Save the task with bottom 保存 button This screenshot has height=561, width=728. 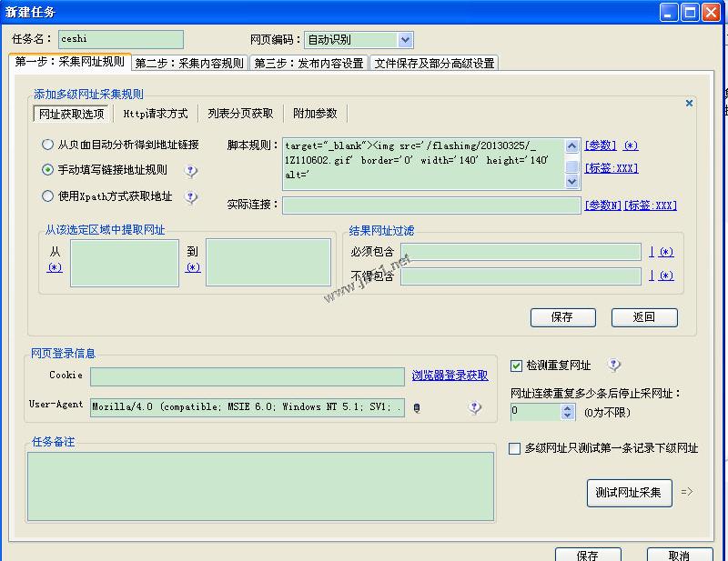[588, 555]
